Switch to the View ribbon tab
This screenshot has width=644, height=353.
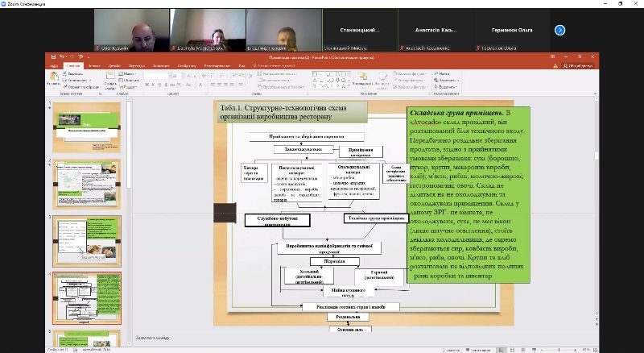[242, 66]
